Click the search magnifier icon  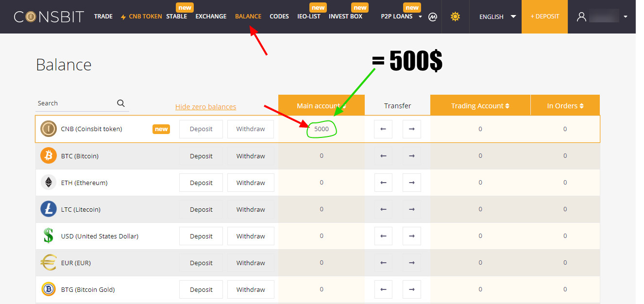click(x=121, y=103)
